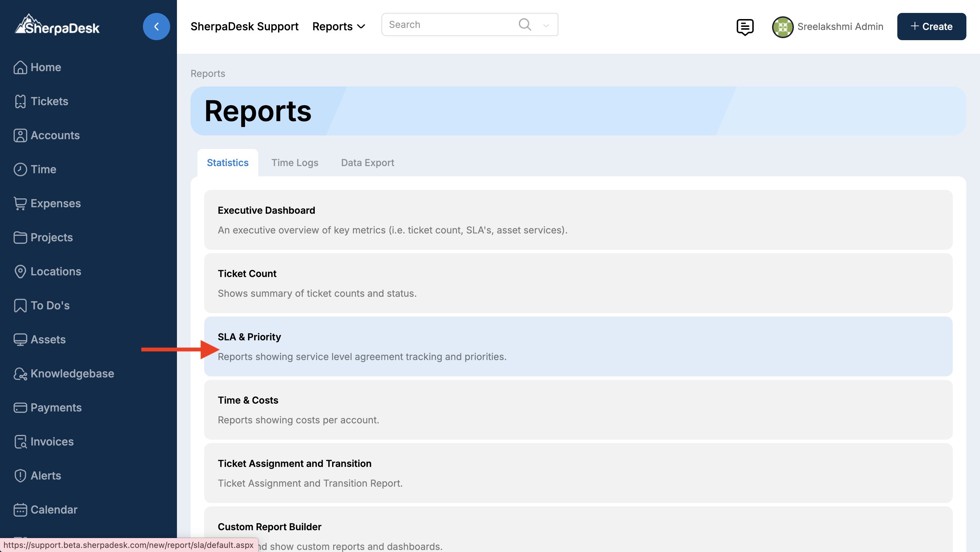Click Sreelakshmi Admin avatar image

782,27
